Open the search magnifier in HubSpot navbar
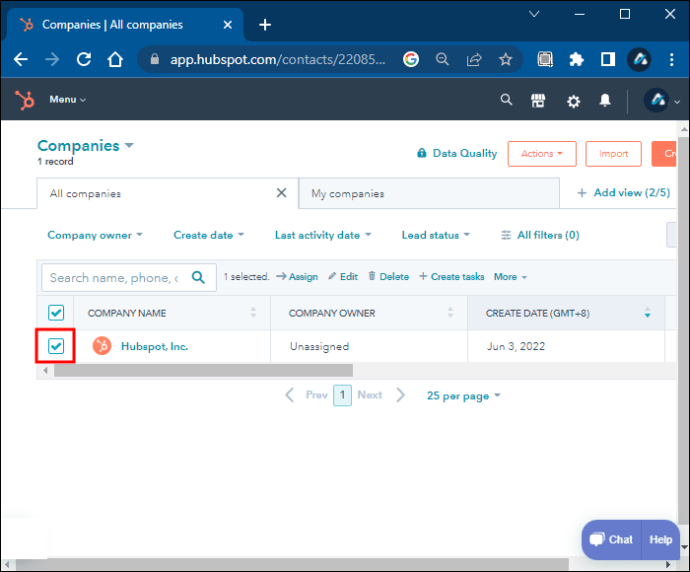Image resolution: width=690 pixels, height=572 pixels. (x=506, y=100)
